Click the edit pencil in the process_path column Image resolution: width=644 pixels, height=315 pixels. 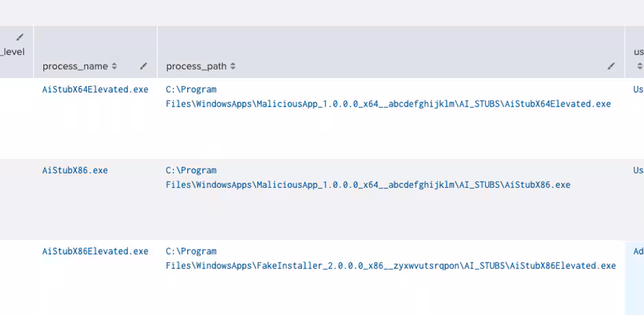point(611,67)
